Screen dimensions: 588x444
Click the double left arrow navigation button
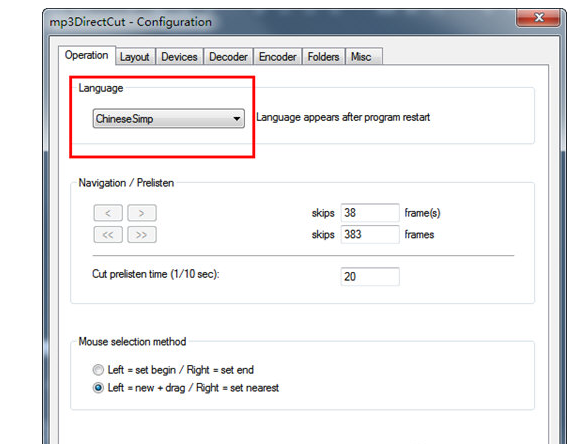point(108,235)
